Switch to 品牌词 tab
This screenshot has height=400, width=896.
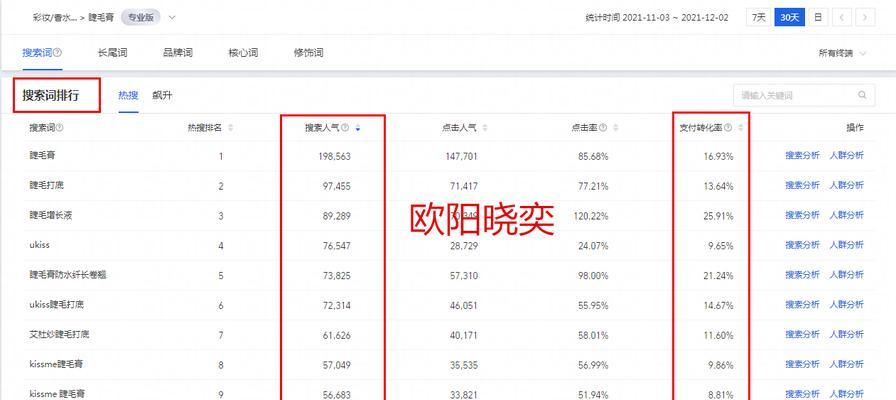click(178, 53)
